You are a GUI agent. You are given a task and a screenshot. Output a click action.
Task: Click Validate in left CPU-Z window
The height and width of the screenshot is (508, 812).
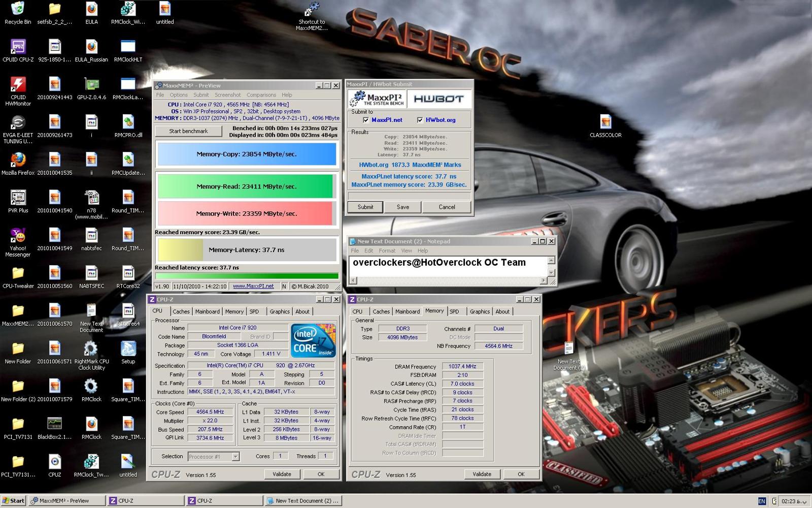click(282, 474)
